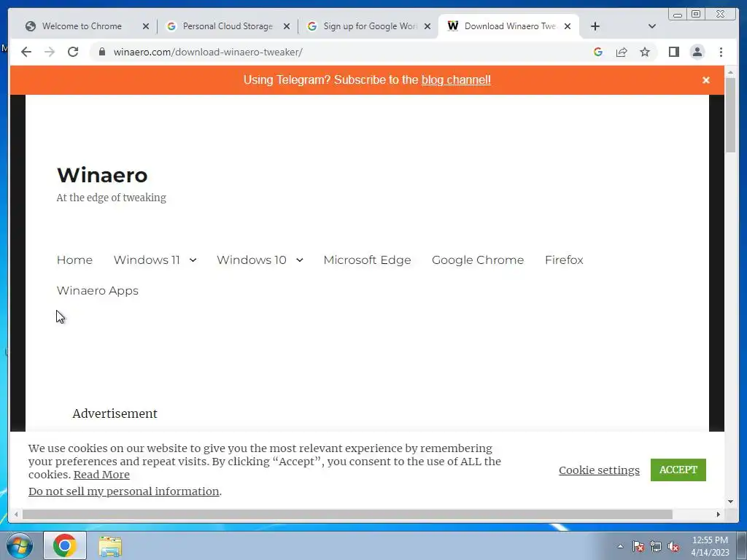
Task: Open Chrome three-dot menu
Action: (x=721, y=52)
